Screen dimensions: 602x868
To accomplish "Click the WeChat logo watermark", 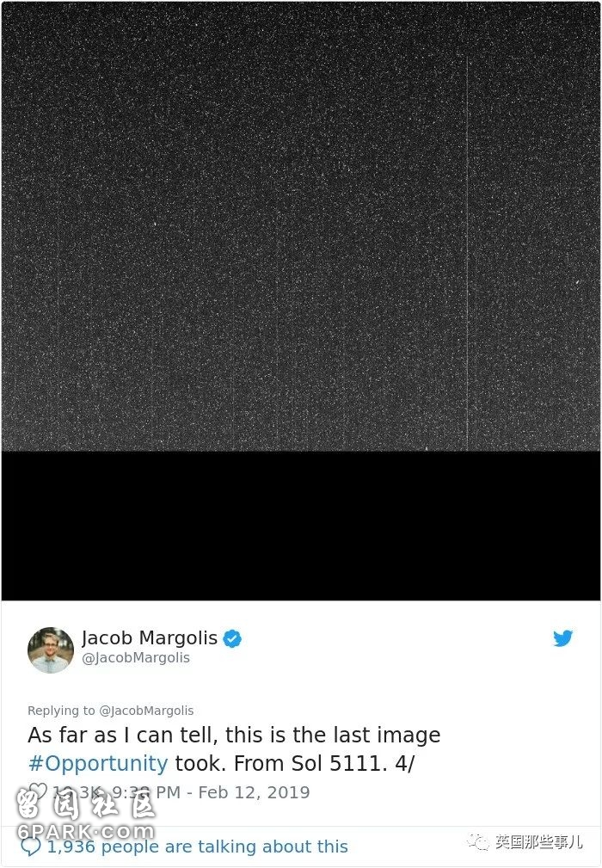I will coord(478,842).
